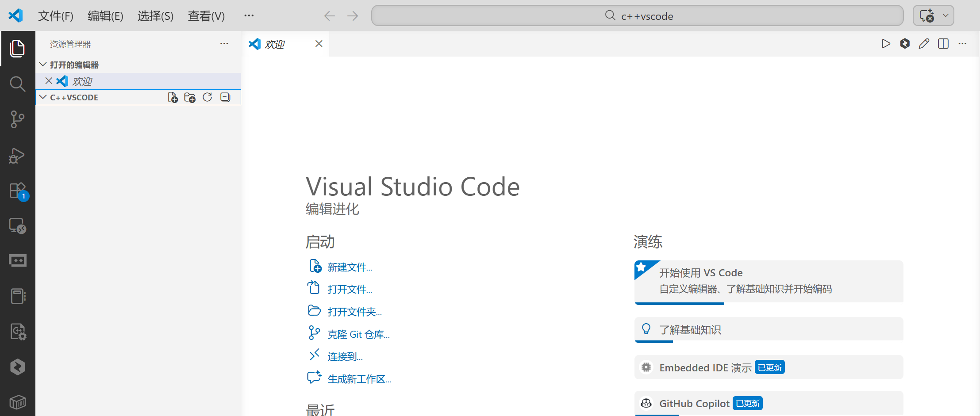The image size is (980, 416).
Task: Open the 文件(F) menu
Action: (56, 16)
